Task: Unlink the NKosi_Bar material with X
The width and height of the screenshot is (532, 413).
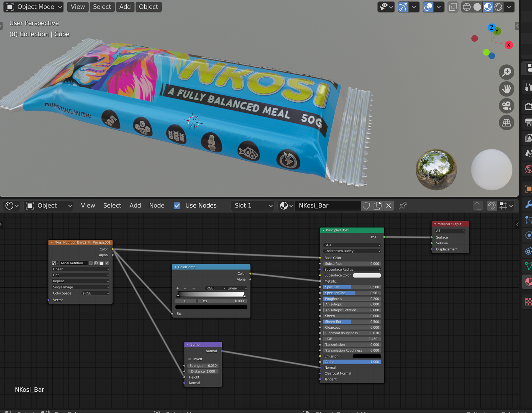Action: tap(388, 206)
